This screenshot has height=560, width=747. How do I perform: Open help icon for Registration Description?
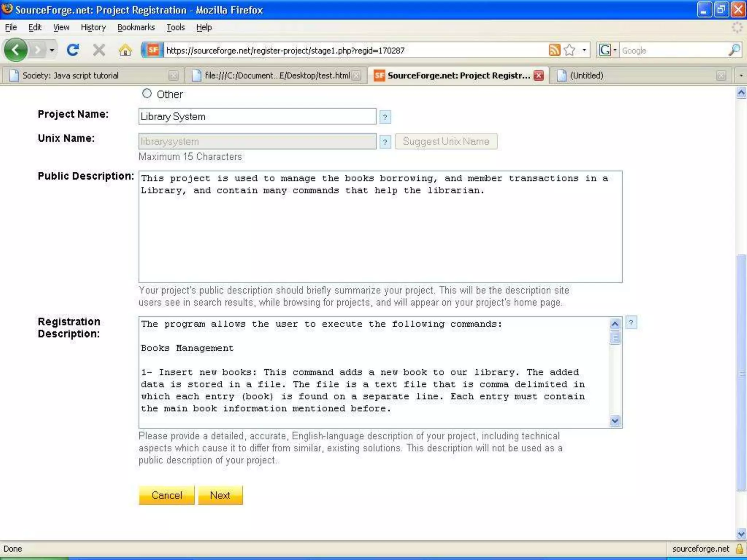coord(631,323)
